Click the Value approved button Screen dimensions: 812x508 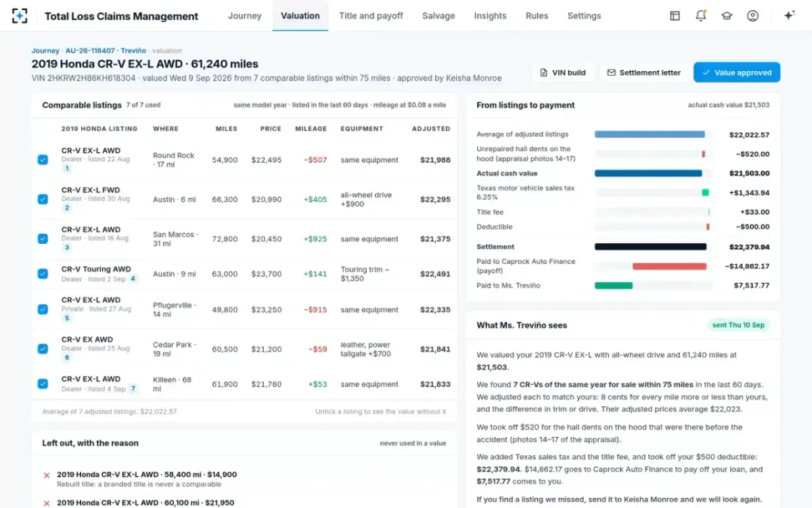(737, 72)
